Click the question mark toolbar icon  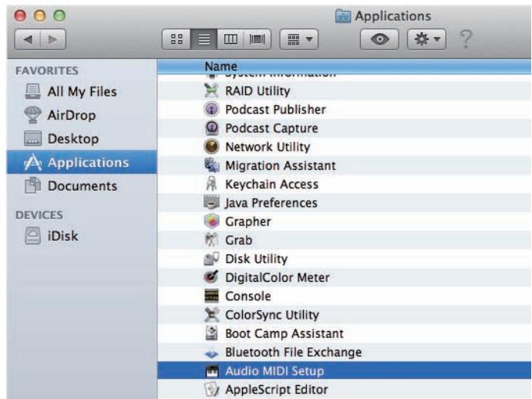pos(466,39)
